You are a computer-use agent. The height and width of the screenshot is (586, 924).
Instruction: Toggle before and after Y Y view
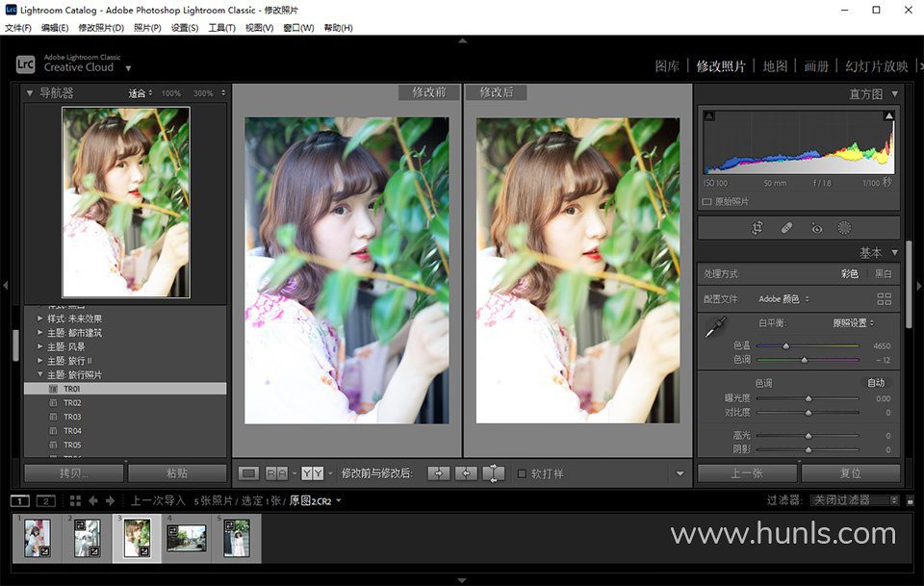(312, 473)
